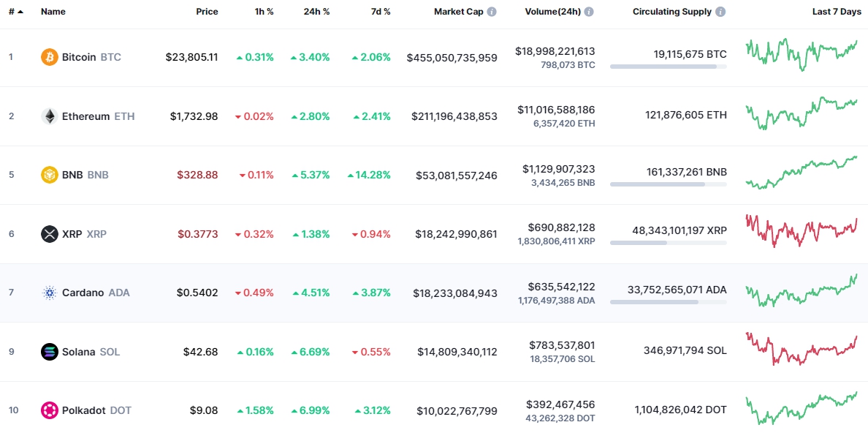The width and height of the screenshot is (868, 433).
Task: Click the BNB coin logo
Action: pyautogui.click(x=49, y=176)
